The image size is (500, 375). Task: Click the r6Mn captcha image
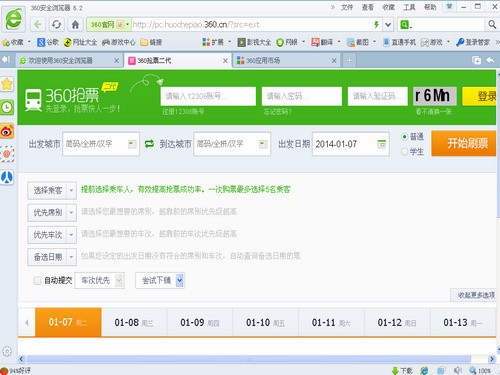[434, 96]
